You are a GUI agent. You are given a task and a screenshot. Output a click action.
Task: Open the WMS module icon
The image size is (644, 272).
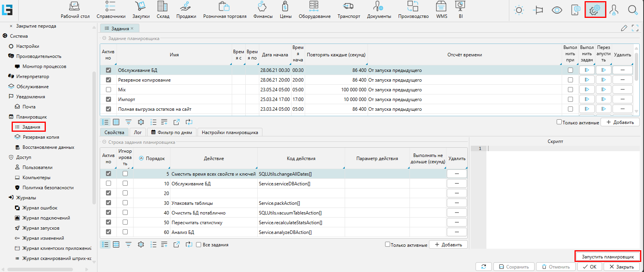441,7
